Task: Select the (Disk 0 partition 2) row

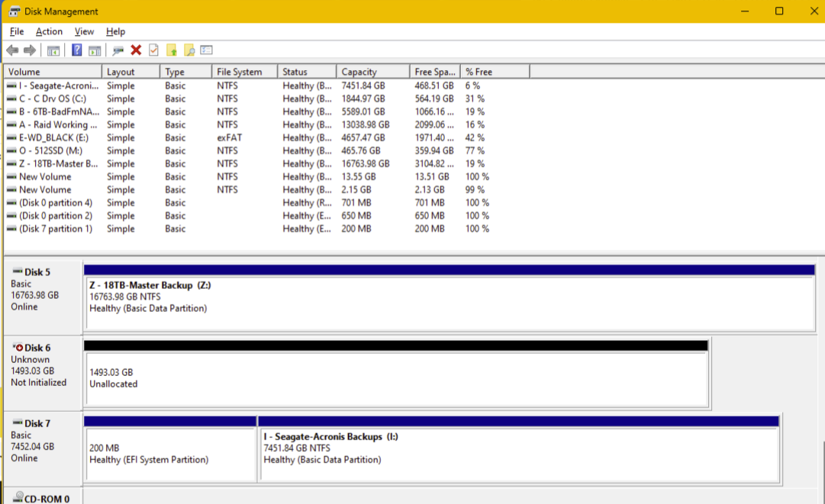Action: pyautogui.click(x=267, y=216)
